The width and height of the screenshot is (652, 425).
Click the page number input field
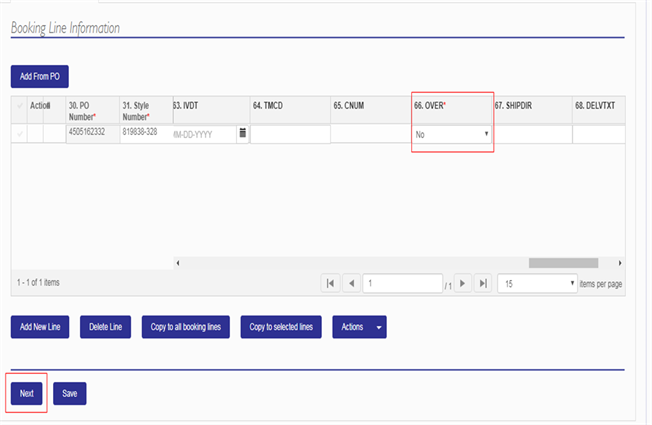401,284
